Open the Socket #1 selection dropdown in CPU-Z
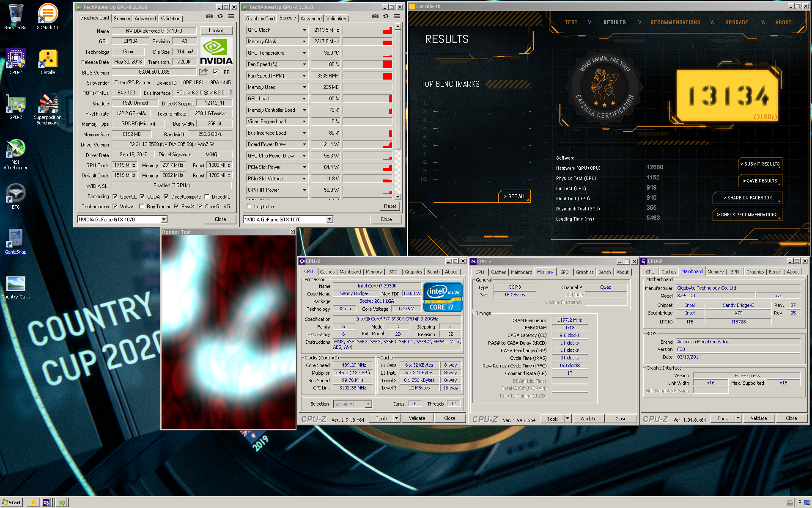This screenshot has height=508, width=812. (x=368, y=404)
